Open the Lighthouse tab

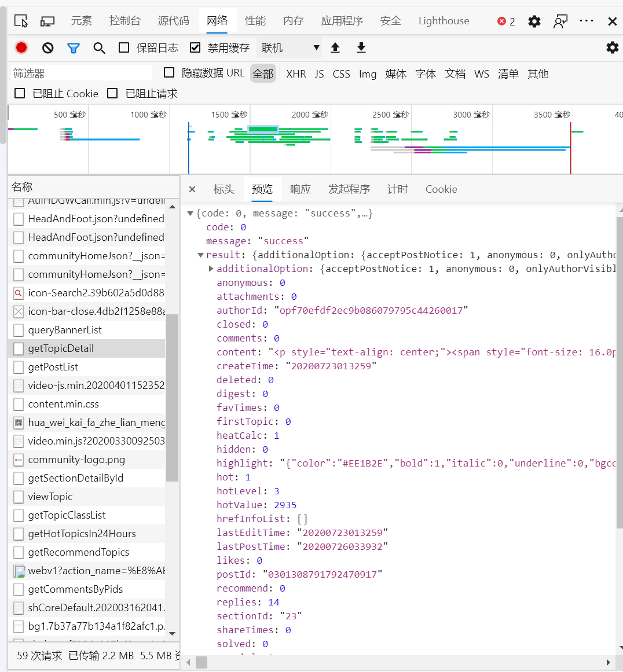(444, 21)
